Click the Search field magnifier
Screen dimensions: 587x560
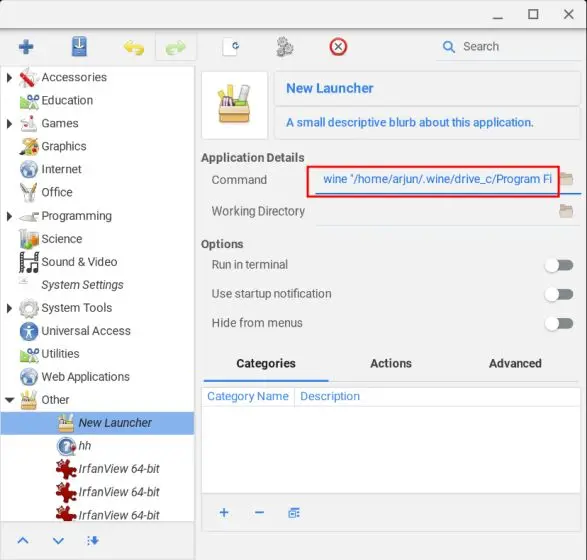tap(448, 47)
